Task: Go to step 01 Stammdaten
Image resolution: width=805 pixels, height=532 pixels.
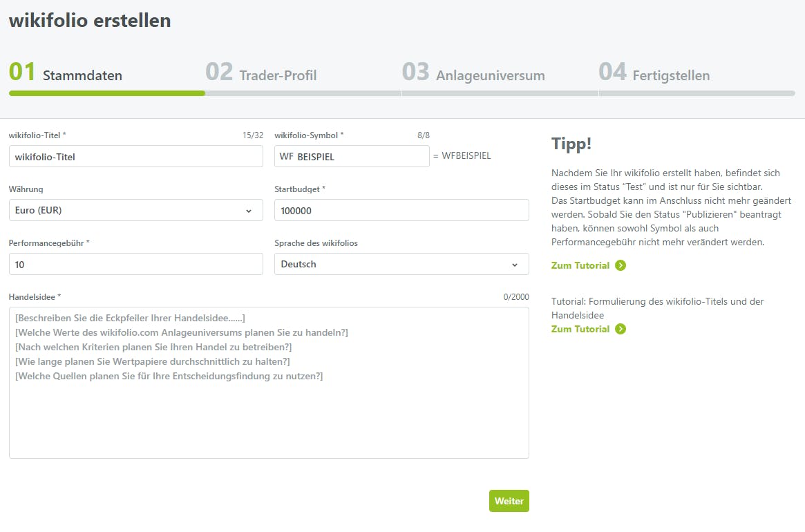Action: 66,73
